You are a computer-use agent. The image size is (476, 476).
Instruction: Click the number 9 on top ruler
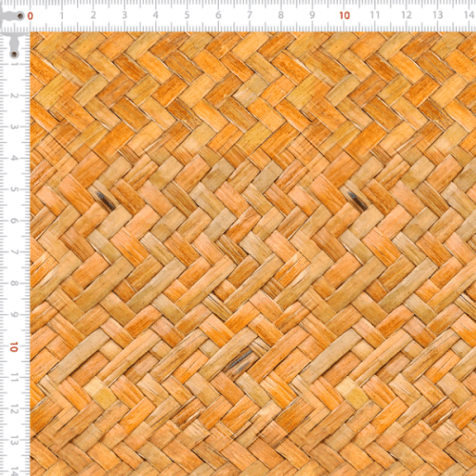point(312,15)
